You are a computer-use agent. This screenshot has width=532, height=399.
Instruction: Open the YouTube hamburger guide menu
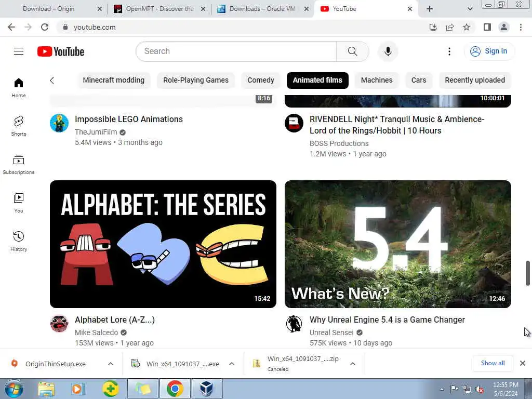point(19,51)
